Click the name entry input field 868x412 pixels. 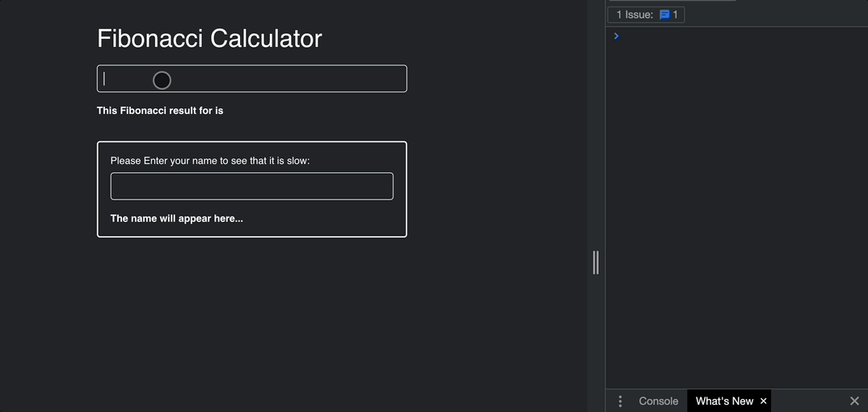[251, 186]
